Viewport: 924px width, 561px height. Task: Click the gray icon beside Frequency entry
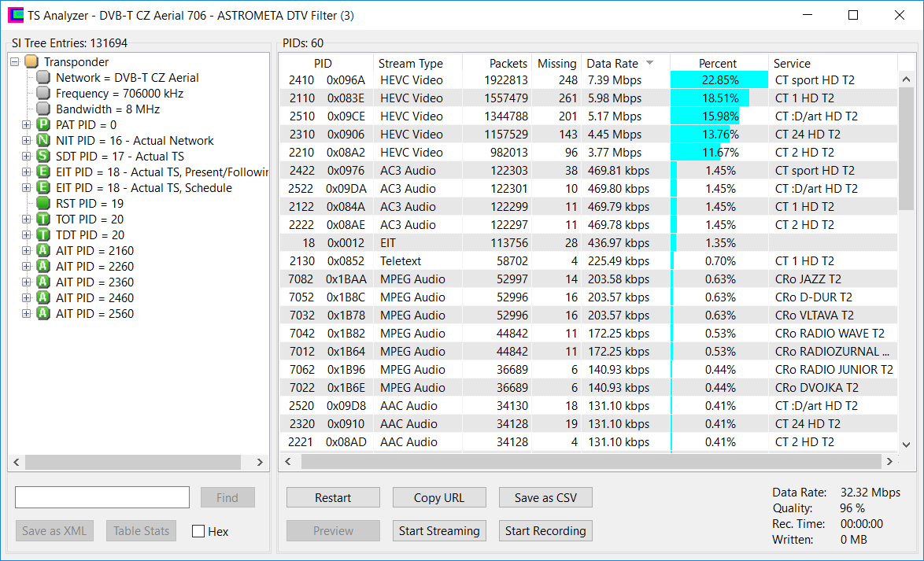pyautogui.click(x=43, y=94)
